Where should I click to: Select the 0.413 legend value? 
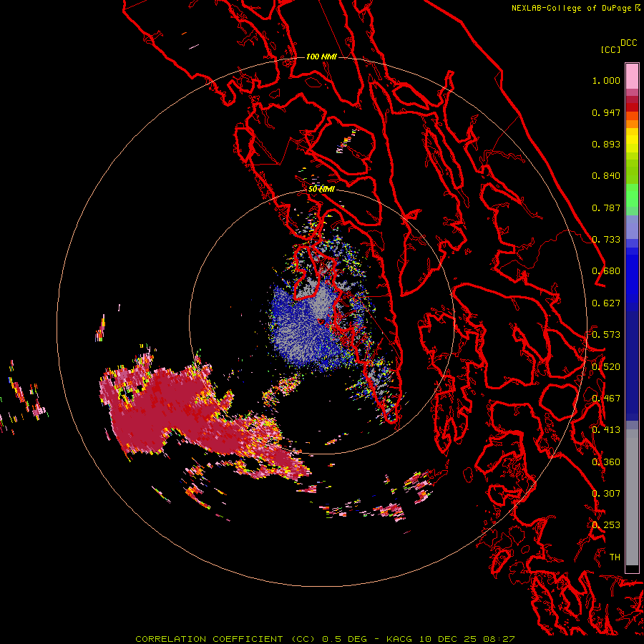click(606, 430)
